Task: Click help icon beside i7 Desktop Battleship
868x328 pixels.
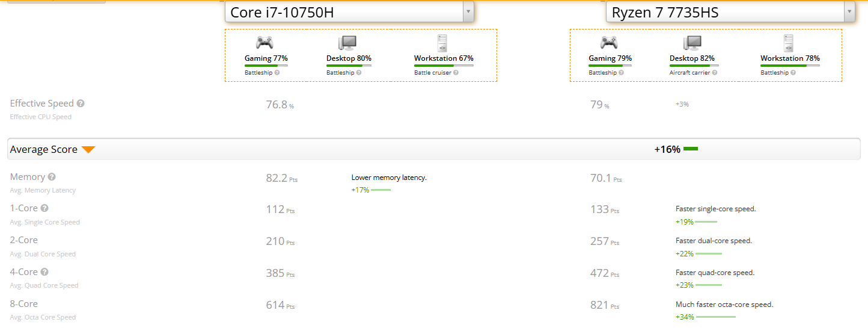Action: click(x=359, y=73)
